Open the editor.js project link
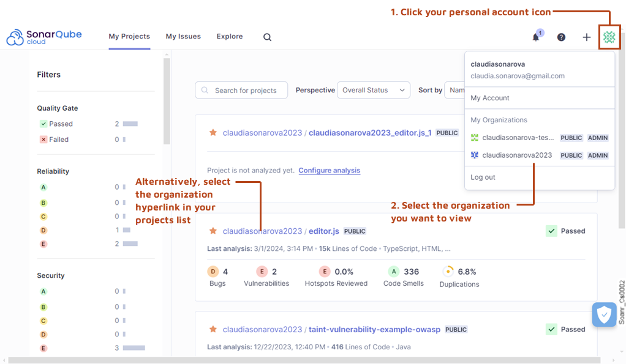 pyautogui.click(x=324, y=231)
